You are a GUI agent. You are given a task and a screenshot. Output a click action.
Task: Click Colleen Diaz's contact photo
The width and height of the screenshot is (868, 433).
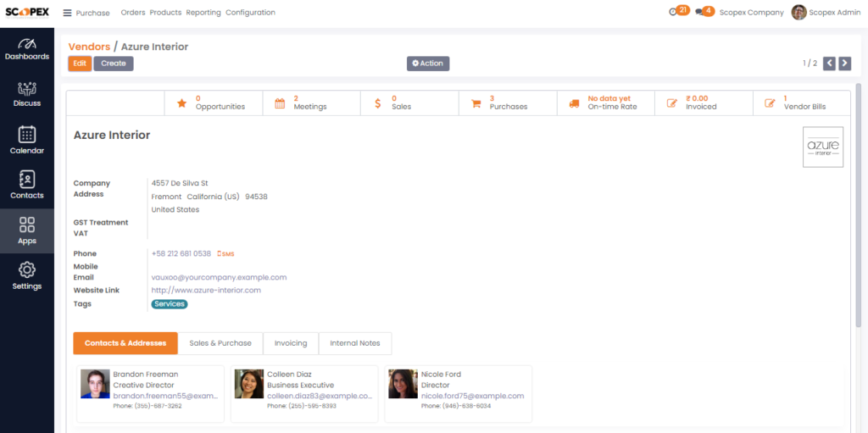(x=249, y=384)
